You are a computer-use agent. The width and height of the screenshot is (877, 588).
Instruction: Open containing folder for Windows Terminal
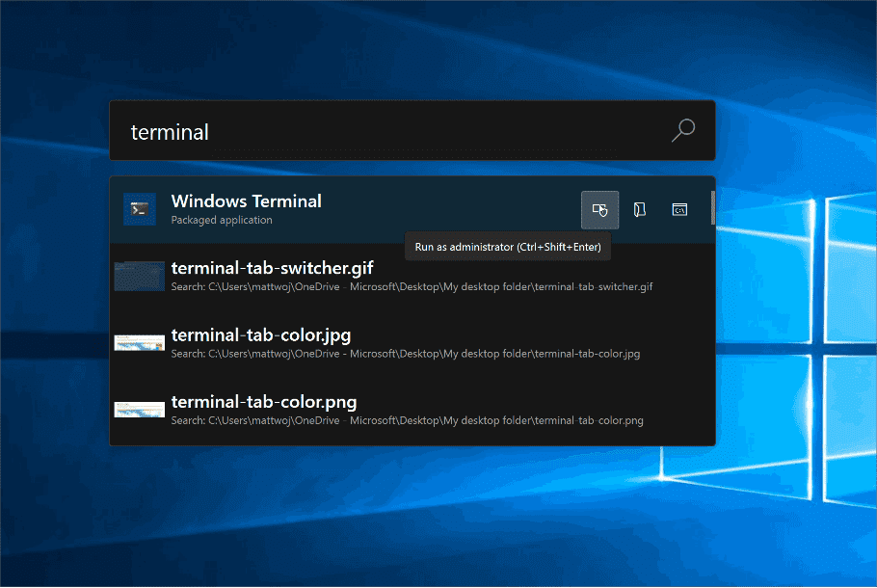point(640,209)
